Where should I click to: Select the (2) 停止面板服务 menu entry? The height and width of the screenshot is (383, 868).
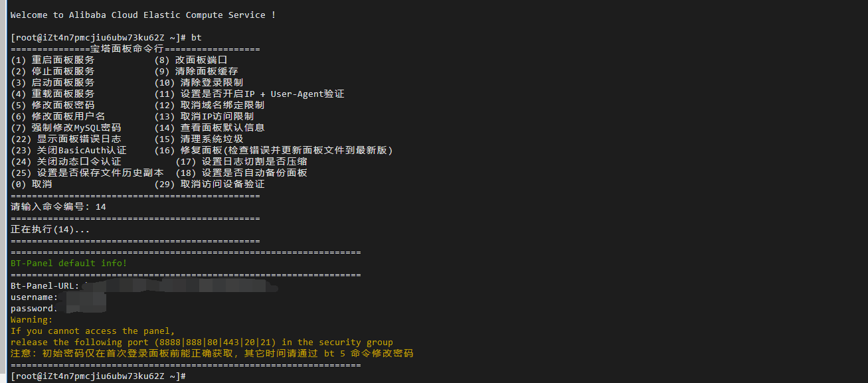click(52, 71)
